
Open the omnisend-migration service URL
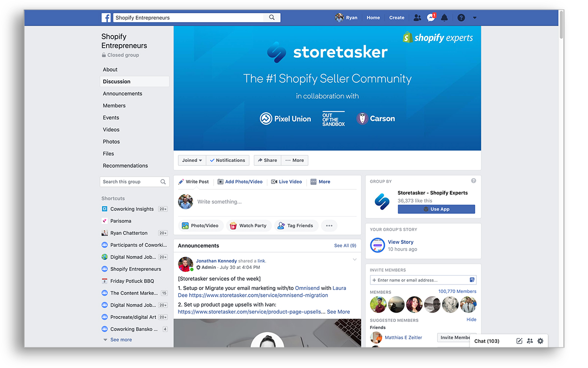point(259,295)
